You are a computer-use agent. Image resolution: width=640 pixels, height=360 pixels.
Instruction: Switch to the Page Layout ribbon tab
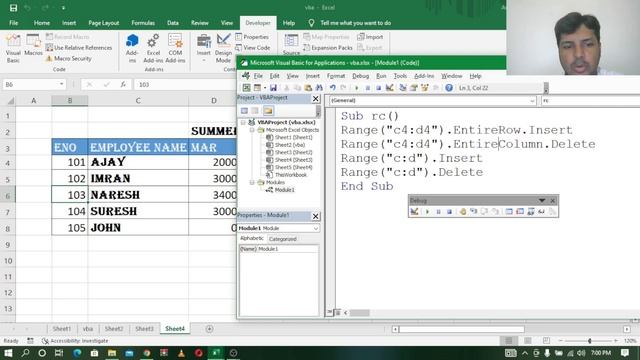[104, 23]
